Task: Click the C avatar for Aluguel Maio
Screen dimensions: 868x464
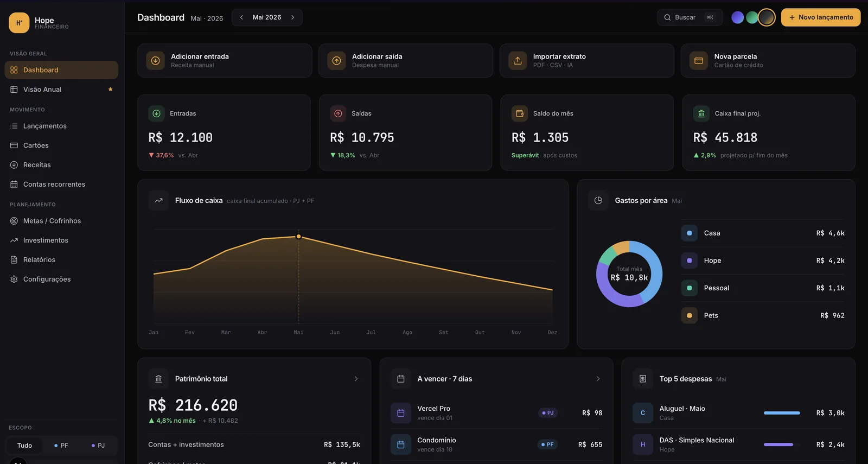Action: [x=643, y=413]
